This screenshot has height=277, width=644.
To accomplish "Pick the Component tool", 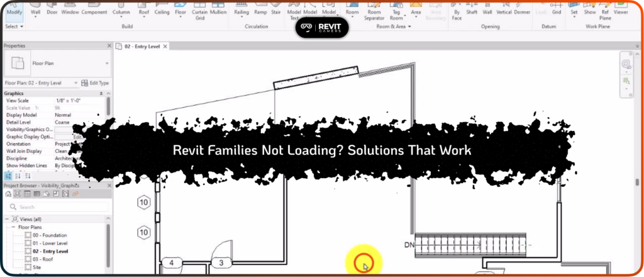I will [x=94, y=9].
